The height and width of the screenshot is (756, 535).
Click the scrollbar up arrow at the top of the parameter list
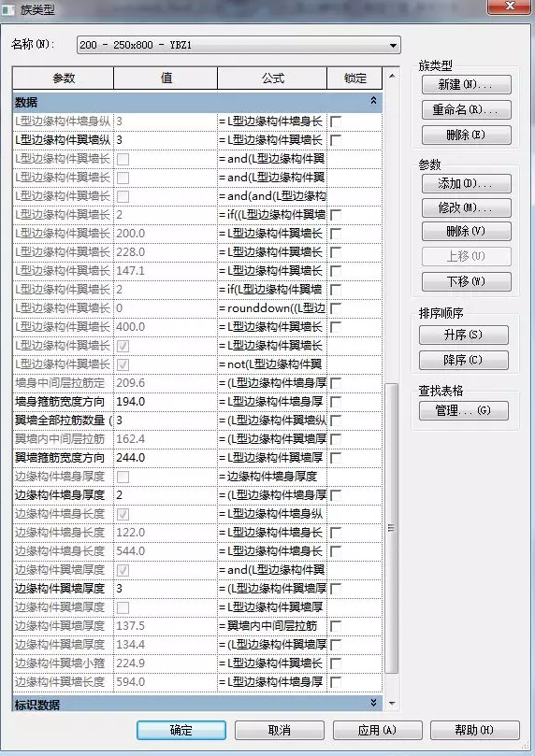pos(392,76)
